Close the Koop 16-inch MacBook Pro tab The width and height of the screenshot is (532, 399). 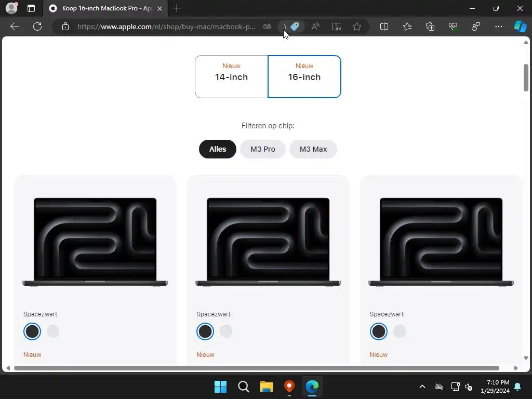coord(160,8)
